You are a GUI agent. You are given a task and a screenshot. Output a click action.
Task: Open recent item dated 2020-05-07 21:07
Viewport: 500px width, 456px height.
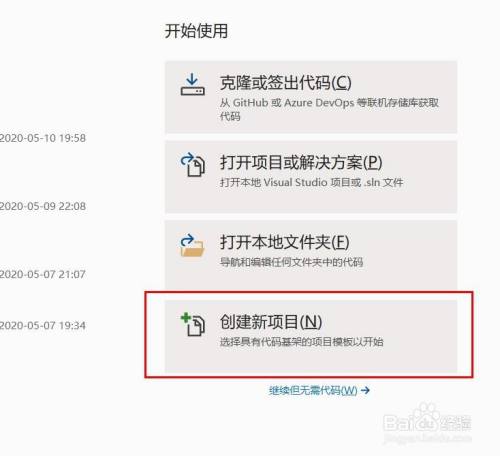(x=43, y=274)
